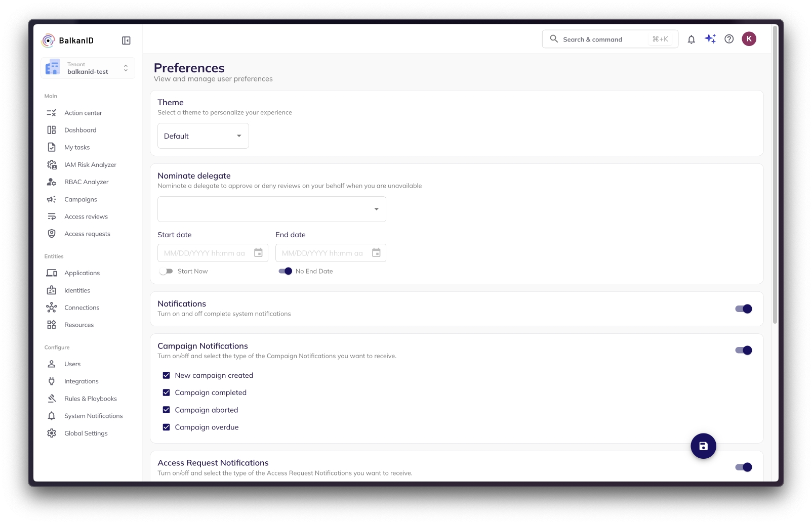Screen dimensions: 812x524
Task: Expand the Nominate delegate dropdown
Action: click(271, 209)
